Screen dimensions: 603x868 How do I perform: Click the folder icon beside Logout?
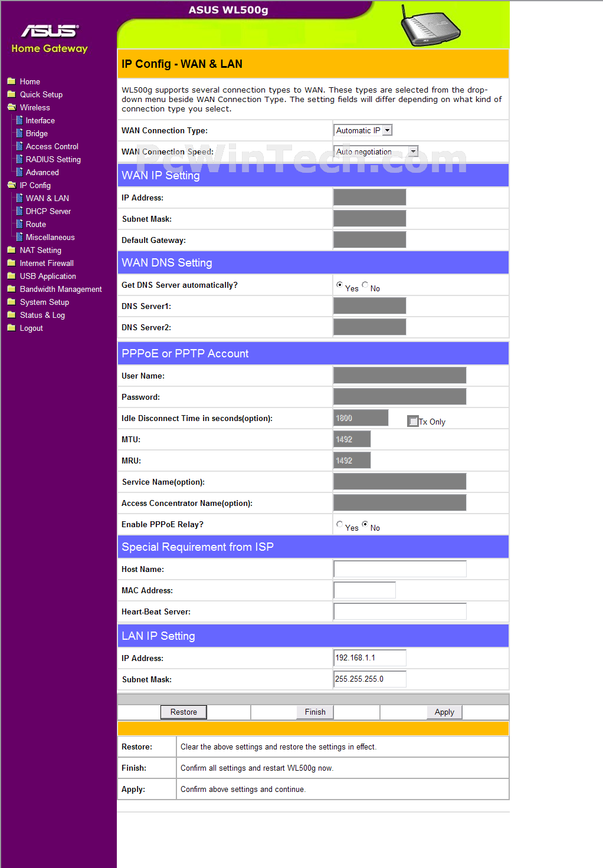click(11, 328)
